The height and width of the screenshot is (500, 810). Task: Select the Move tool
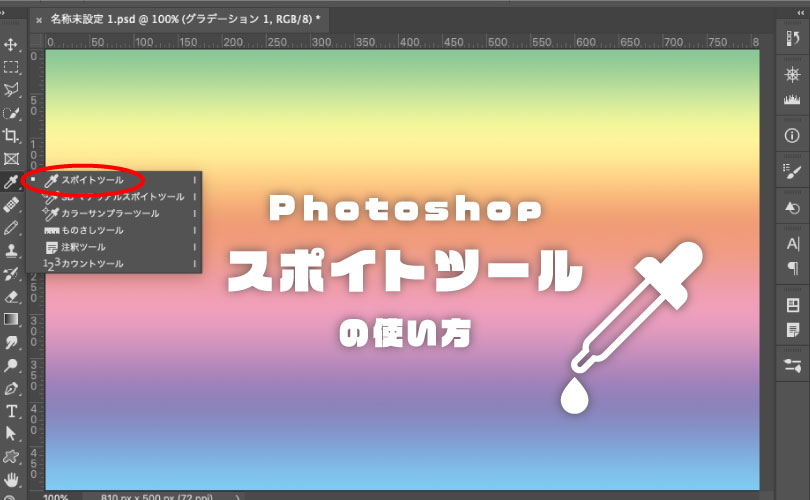click(11, 44)
